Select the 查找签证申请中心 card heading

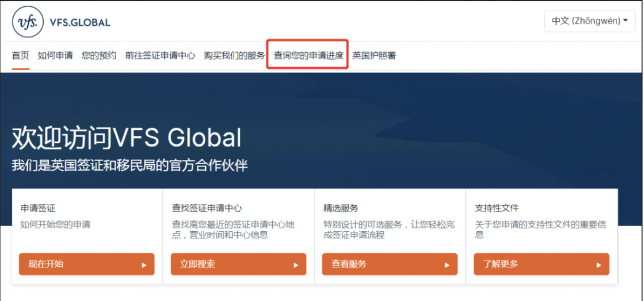click(x=207, y=208)
